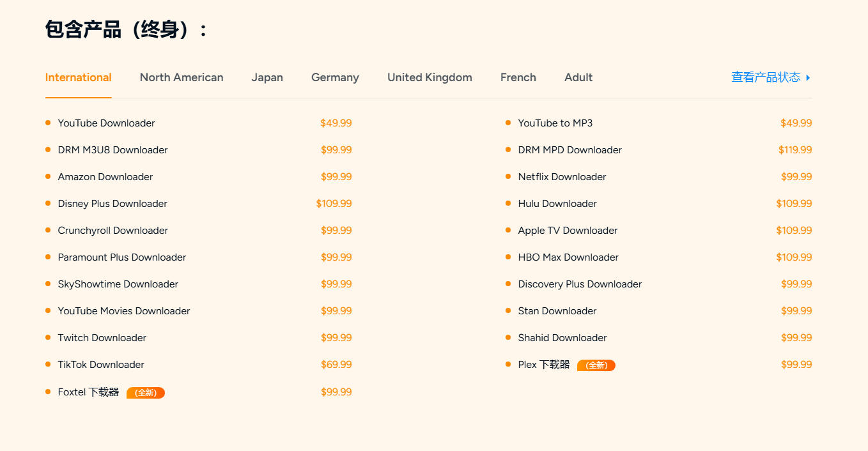The height and width of the screenshot is (451, 868).
Task: Click the $109.99 price of Disney Plus Downloader
Action: point(334,204)
